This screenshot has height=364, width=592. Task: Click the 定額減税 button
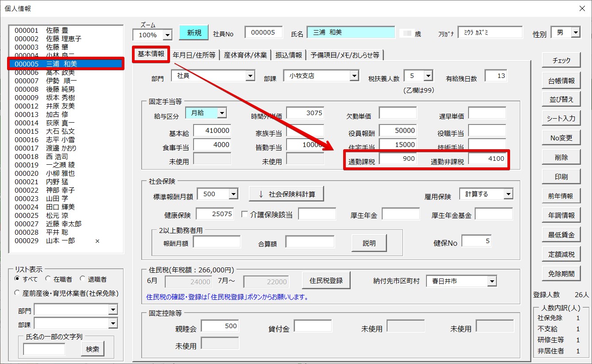coord(561,254)
